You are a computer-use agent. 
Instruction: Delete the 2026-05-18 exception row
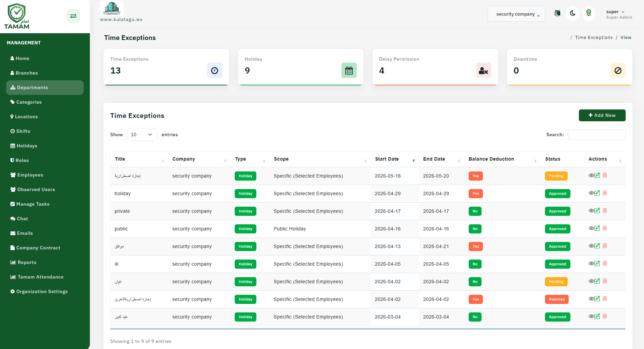point(605,175)
